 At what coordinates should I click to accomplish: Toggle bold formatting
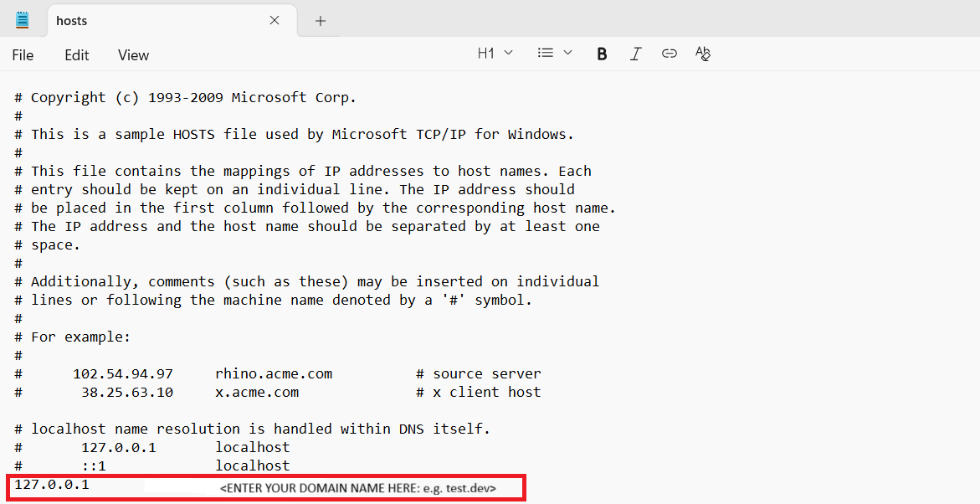coord(602,53)
